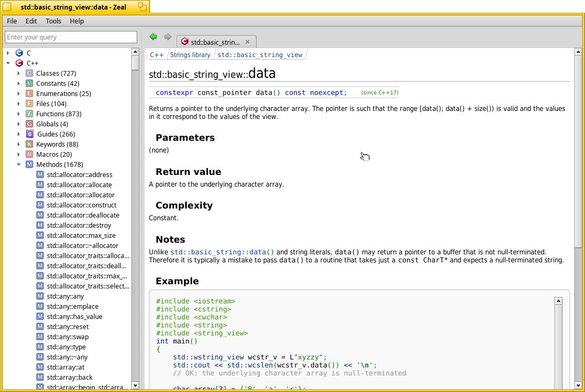
Task: Select std::any::has_value in the tree
Action: coord(74,316)
